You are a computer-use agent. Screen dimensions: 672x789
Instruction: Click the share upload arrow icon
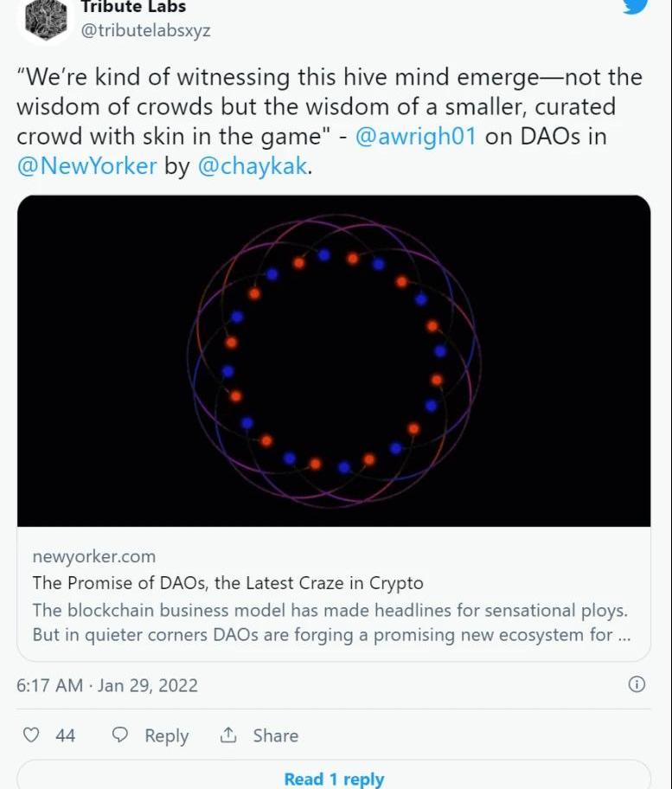point(228,735)
